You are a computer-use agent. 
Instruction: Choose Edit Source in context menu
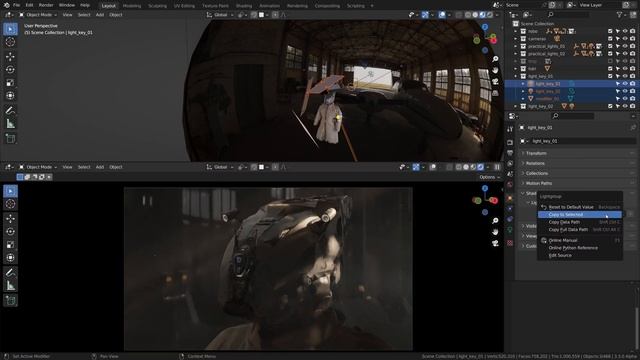pos(580,256)
